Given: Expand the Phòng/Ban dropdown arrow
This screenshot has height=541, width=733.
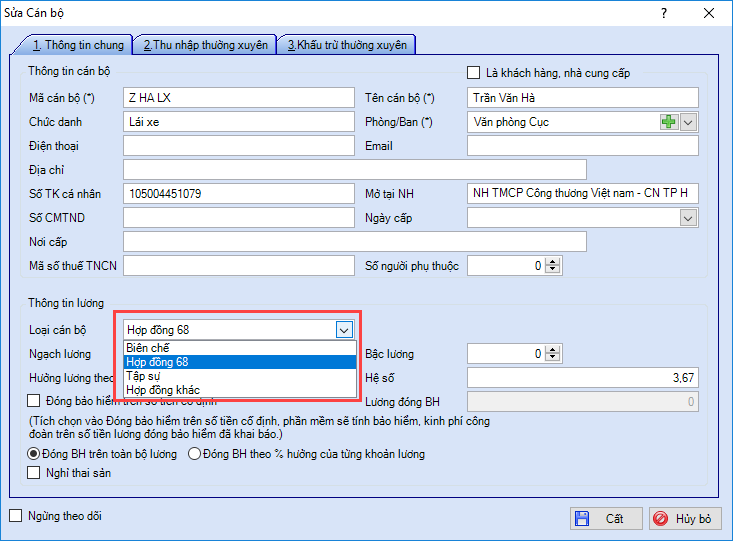Looking at the screenshot, I should click(689, 122).
